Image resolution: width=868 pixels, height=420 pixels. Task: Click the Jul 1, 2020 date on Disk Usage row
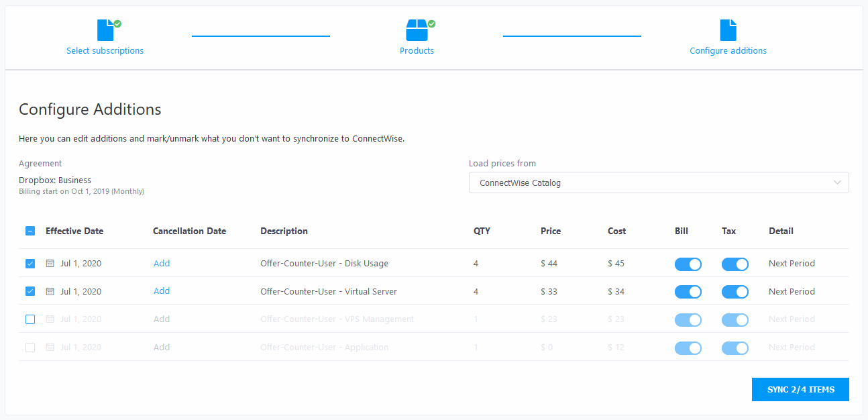(80, 264)
